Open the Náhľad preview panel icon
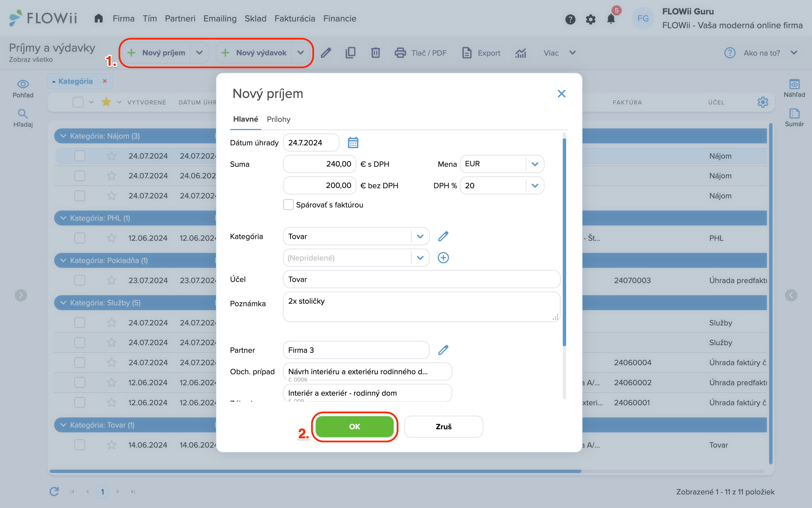This screenshot has height=508, width=812. tap(794, 88)
